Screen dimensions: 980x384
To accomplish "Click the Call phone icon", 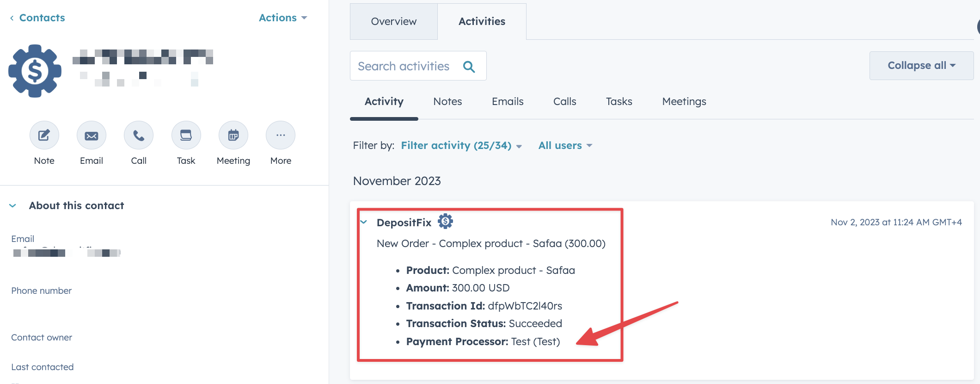I will 139,135.
